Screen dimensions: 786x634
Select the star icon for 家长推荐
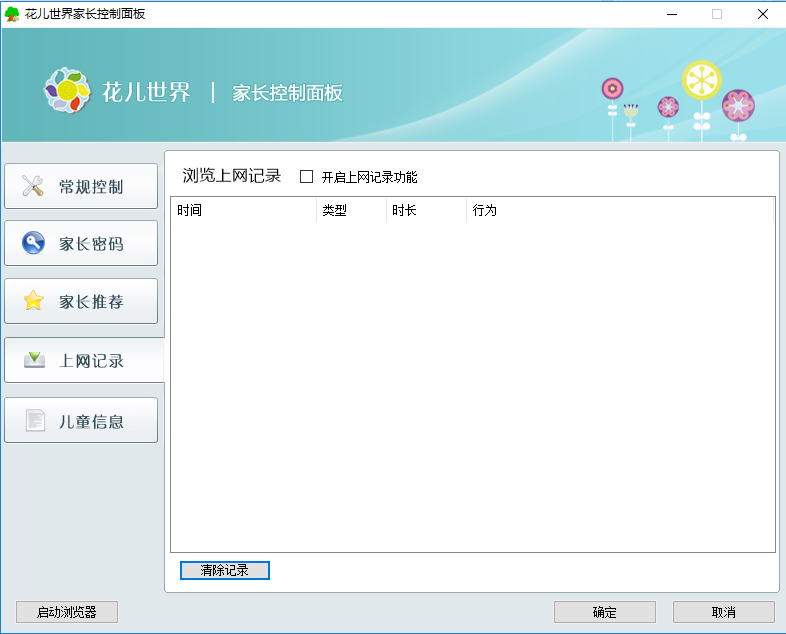tap(33, 301)
